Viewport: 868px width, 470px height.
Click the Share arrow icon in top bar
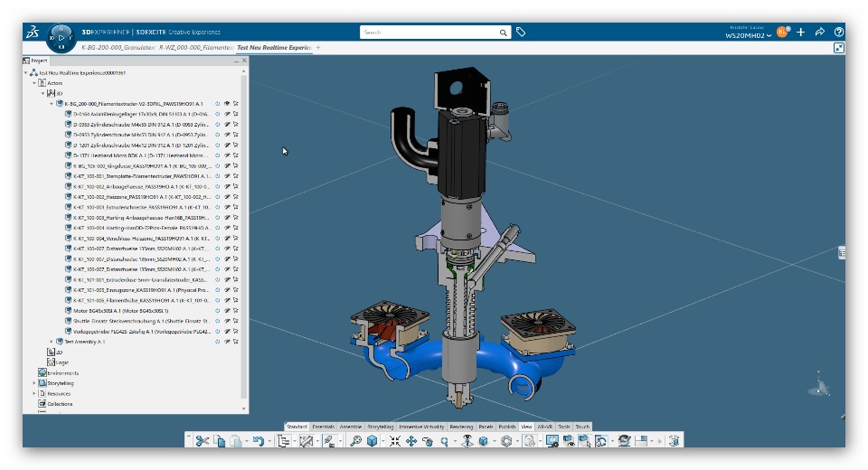pyautogui.click(x=820, y=33)
